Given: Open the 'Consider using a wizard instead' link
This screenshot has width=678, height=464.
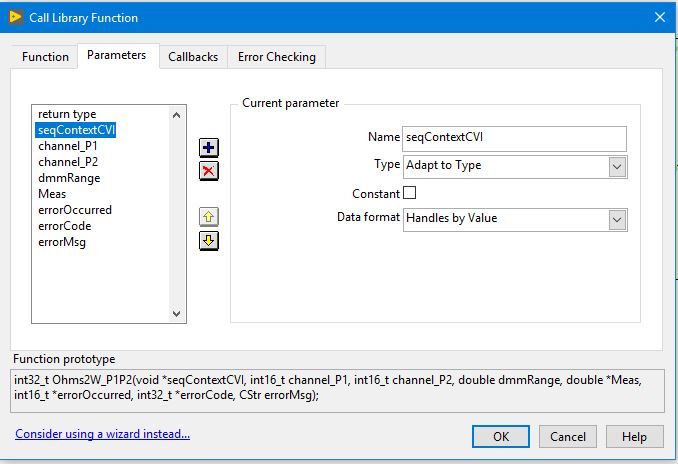Looking at the screenshot, I should click(102, 434).
